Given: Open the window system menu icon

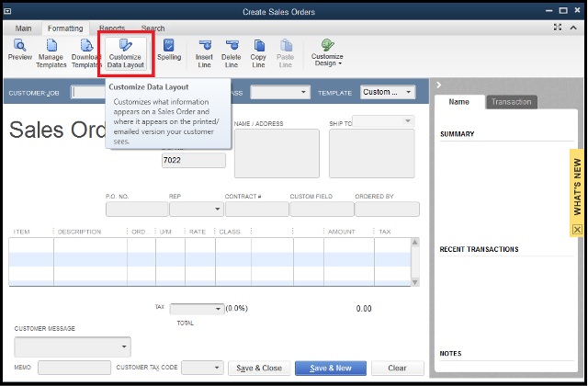Looking at the screenshot, I should [7, 11].
